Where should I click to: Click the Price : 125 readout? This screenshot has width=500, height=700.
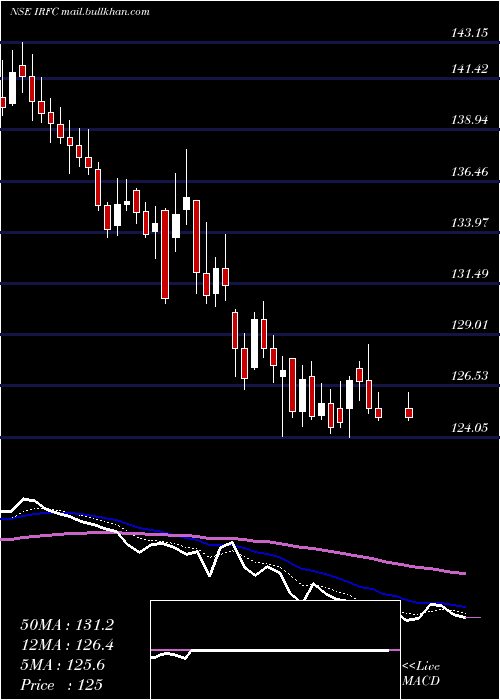[x=62, y=685]
